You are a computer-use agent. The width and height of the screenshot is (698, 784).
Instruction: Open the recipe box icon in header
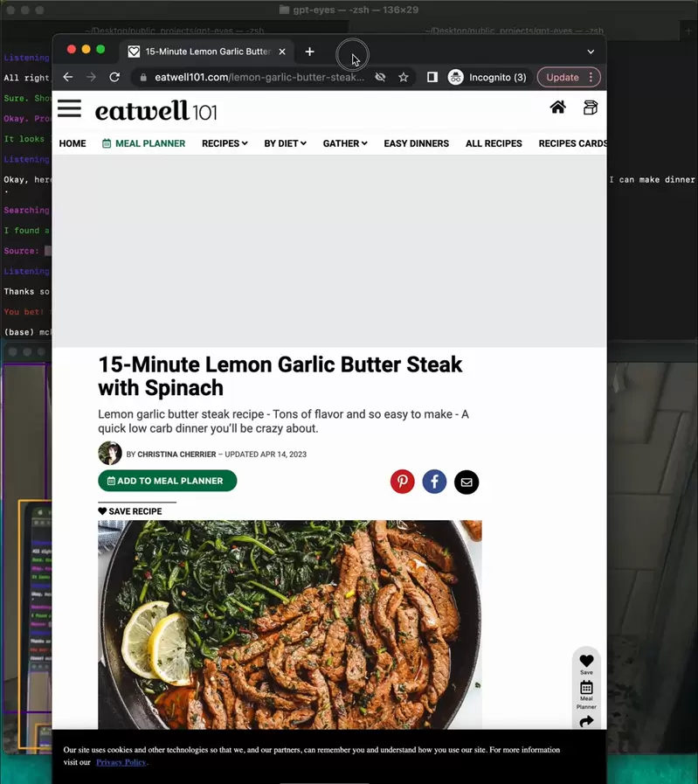(x=591, y=108)
